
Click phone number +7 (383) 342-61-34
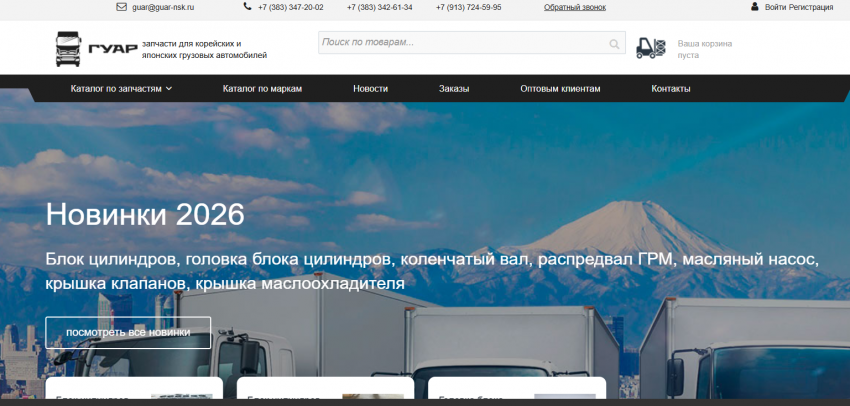point(379,7)
